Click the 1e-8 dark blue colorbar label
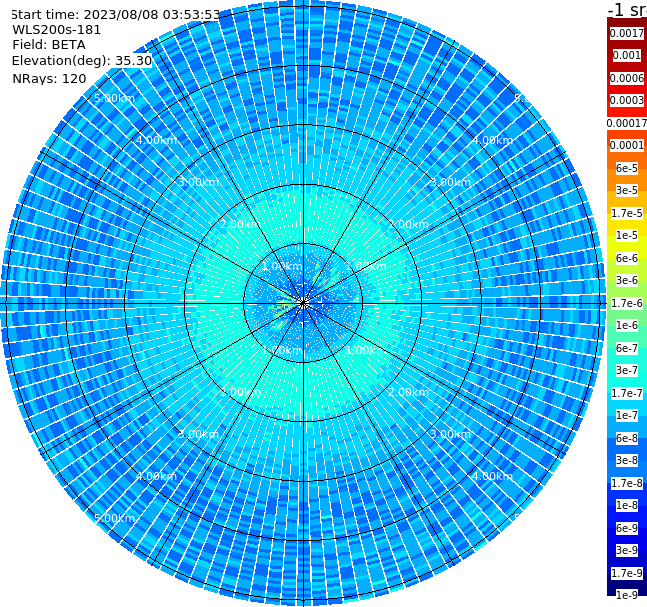Image resolution: width=647 pixels, height=607 pixels. coord(626,505)
